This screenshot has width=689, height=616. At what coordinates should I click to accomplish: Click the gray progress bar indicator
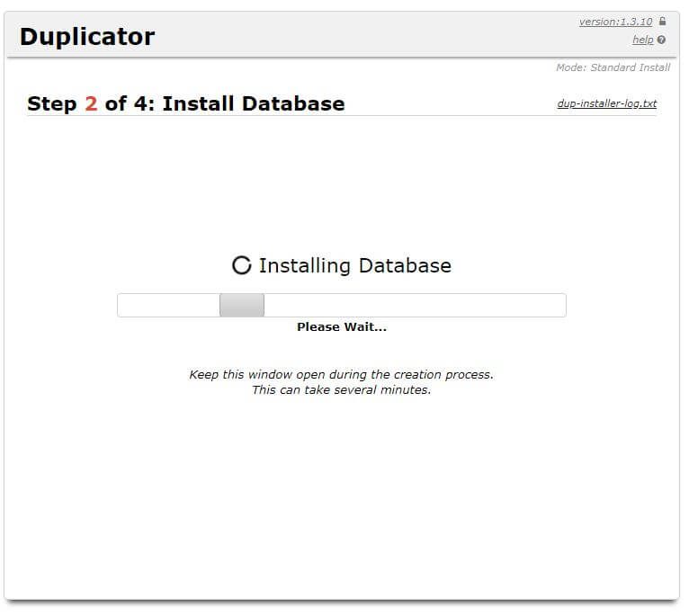[x=242, y=305]
